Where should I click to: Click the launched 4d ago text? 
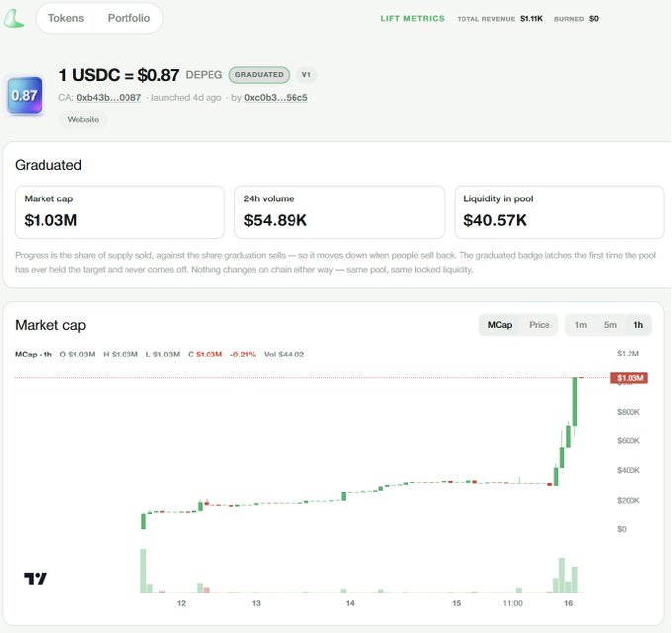(187, 98)
